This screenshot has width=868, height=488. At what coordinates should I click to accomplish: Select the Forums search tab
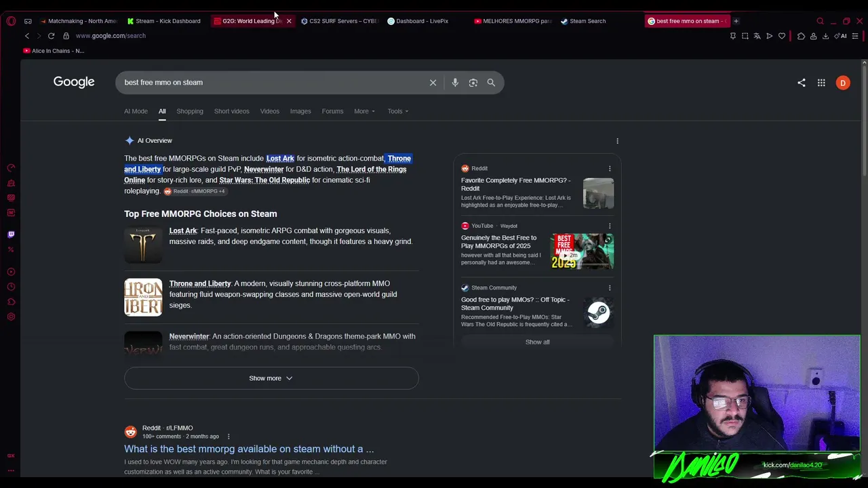point(332,111)
